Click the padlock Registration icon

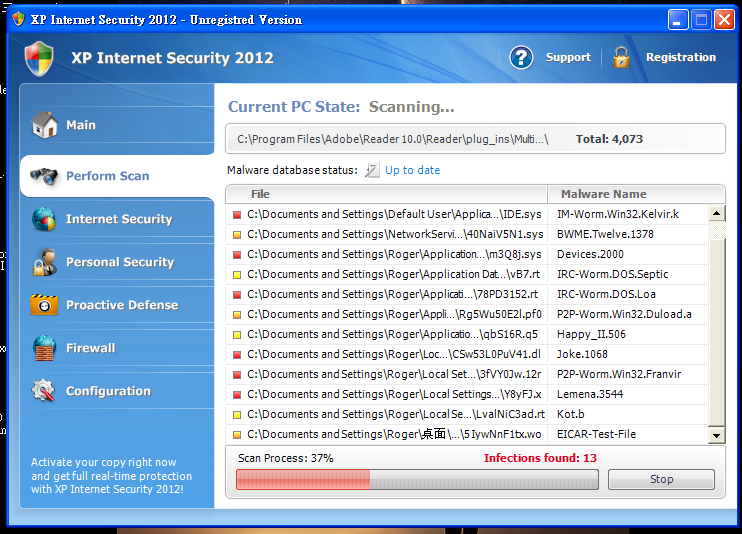pos(621,58)
